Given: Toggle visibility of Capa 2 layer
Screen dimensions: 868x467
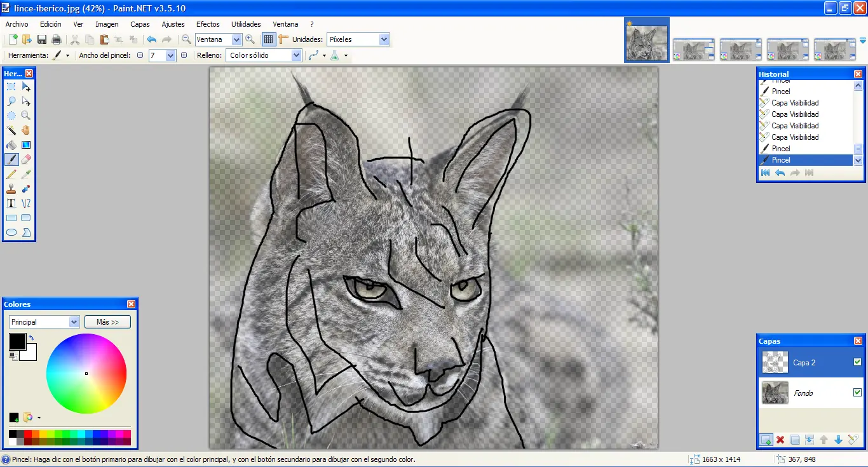Looking at the screenshot, I should pyautogui.click(x=858, y=362).
